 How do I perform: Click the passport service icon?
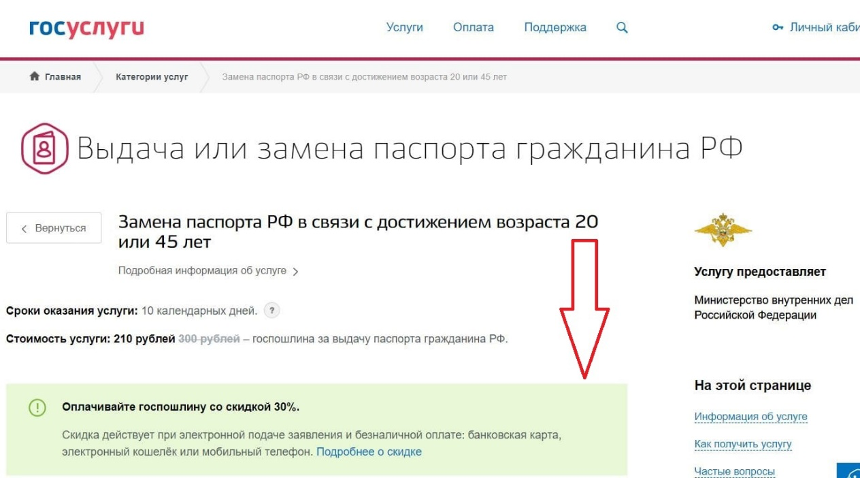44,148
